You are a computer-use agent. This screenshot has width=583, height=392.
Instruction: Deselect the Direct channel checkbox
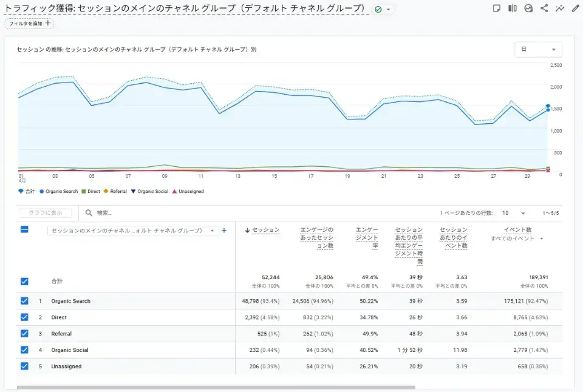(24, 317)
